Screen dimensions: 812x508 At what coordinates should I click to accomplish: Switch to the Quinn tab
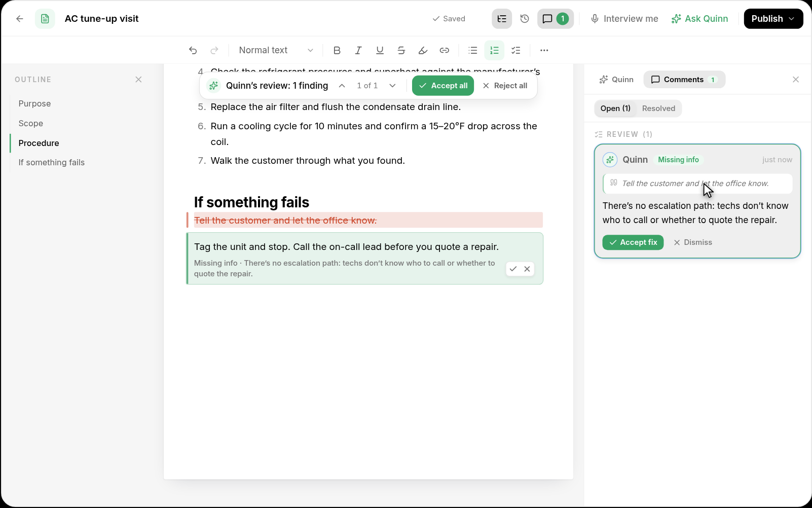click(616, 80)
